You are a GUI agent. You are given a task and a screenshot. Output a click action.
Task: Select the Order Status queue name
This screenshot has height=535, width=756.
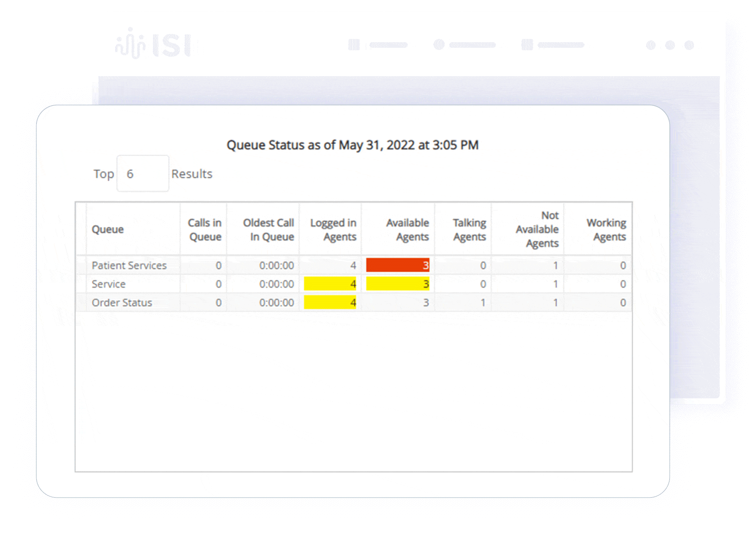(122, 303)
